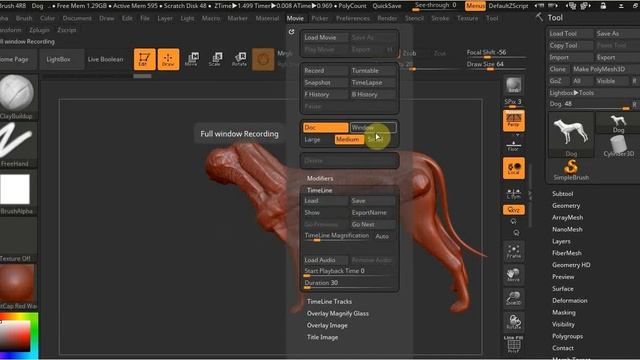Image resolution: width=640 pixels, height=360 pixels.
Task: Click the Zoom3D icon in right shelf
Action: [513, 298]
